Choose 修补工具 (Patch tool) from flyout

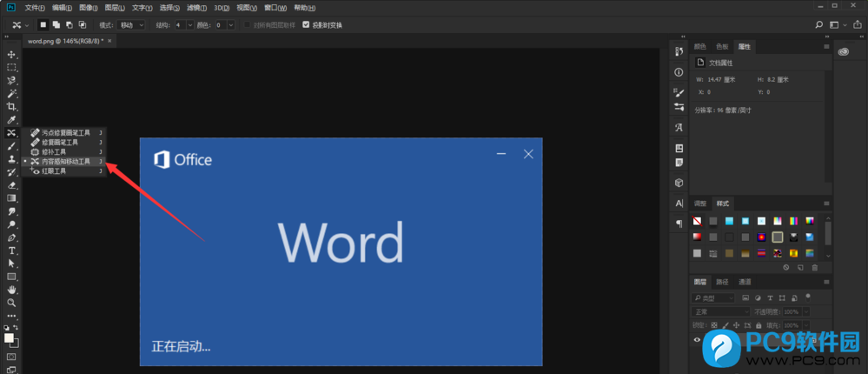(64, 152)
